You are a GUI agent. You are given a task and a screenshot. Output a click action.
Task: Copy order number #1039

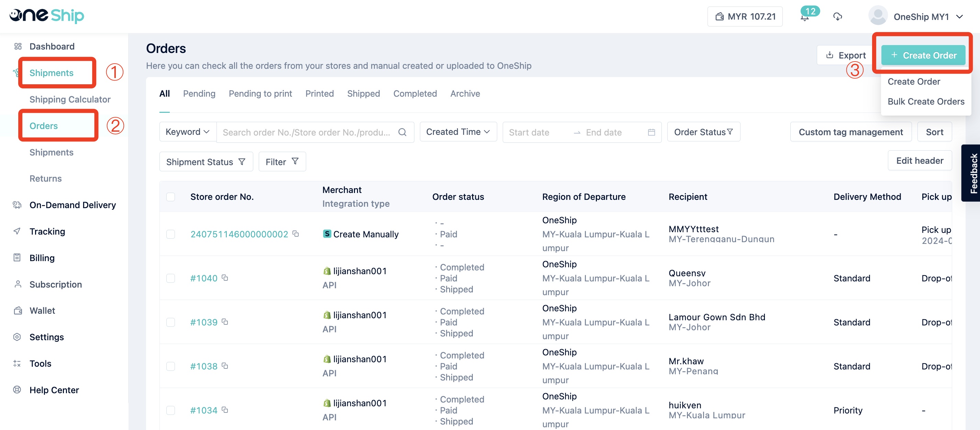(225, 322)
